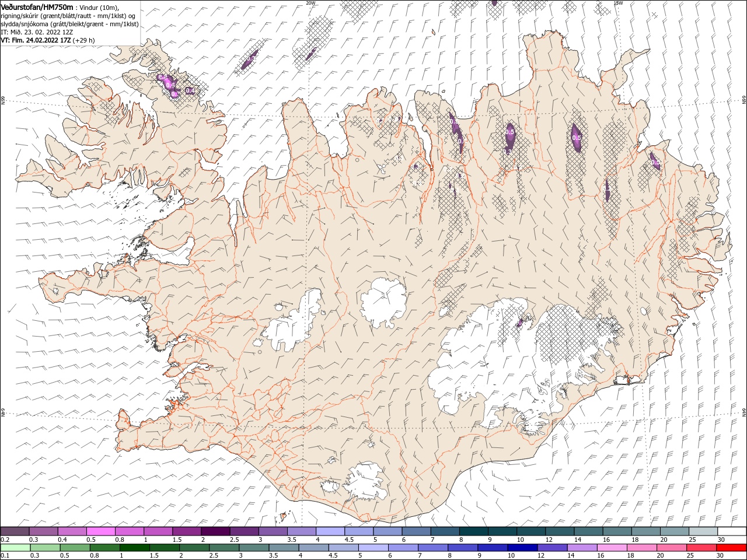Click the 0.4 legend label in the purple scale
This screenshot has width=747, height=560.
[62, 540]
